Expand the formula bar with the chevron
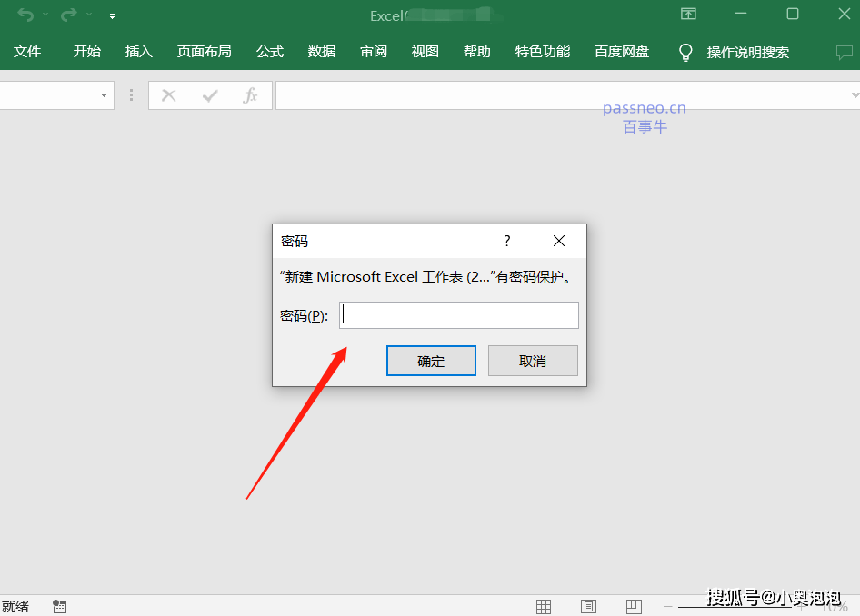This screenshot has height=616, width=860. [854, 95]
